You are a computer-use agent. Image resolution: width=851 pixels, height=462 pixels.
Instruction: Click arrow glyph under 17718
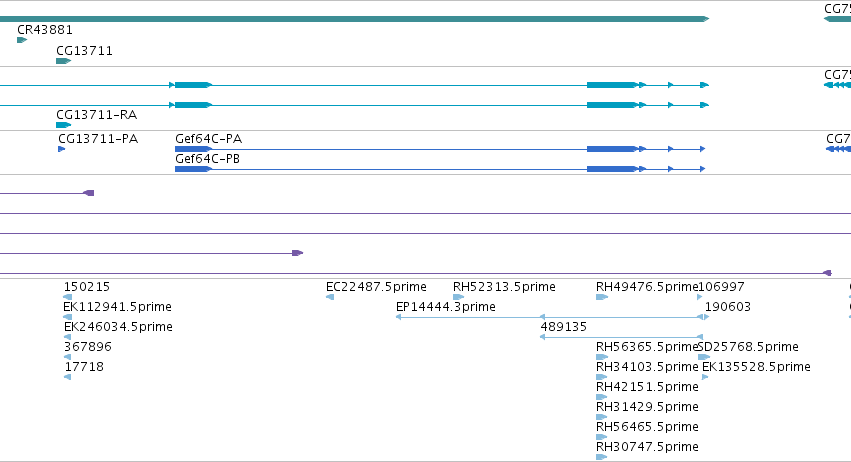click(67, 377)
